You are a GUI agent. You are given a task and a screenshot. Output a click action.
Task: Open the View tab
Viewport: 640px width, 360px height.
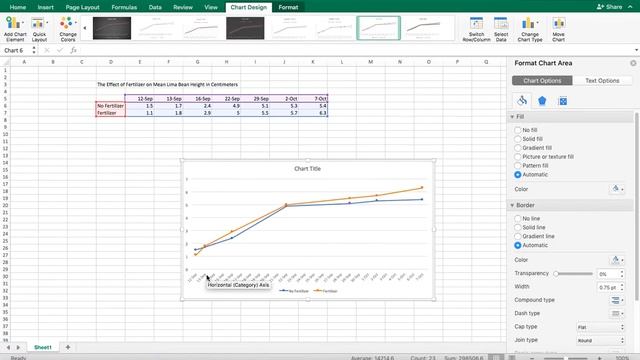click(x=211, y=7)
